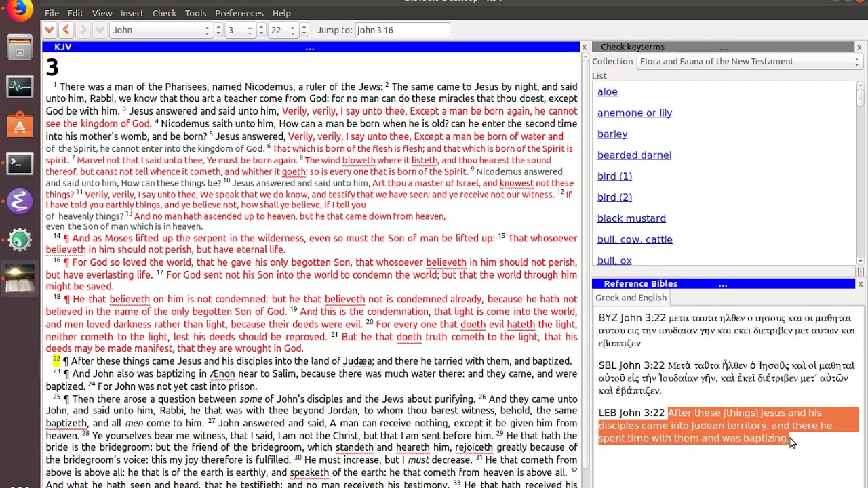Screen dimensions: 868x488
Task: Open the chapter selector showing 3
Action: coord(240,30)
